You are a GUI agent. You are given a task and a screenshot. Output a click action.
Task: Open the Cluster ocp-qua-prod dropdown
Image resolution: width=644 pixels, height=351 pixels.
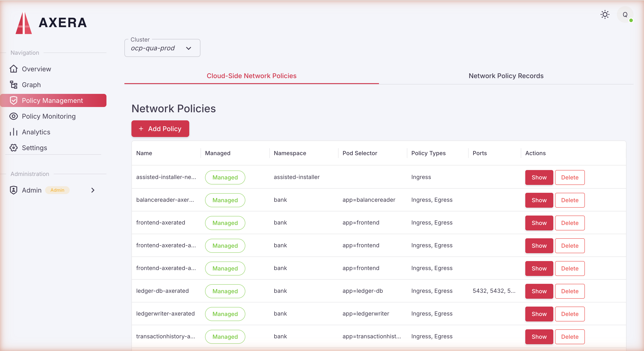pos(162,48)
